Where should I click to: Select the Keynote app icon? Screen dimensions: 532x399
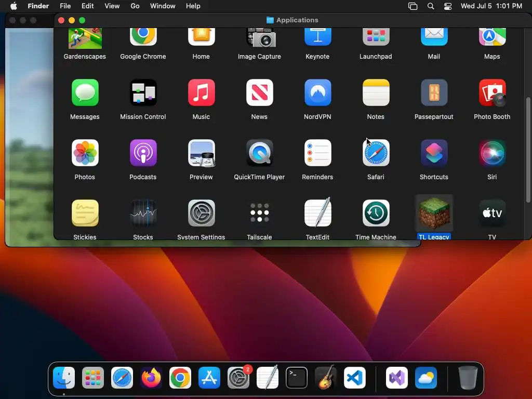[x=317, y=37]
